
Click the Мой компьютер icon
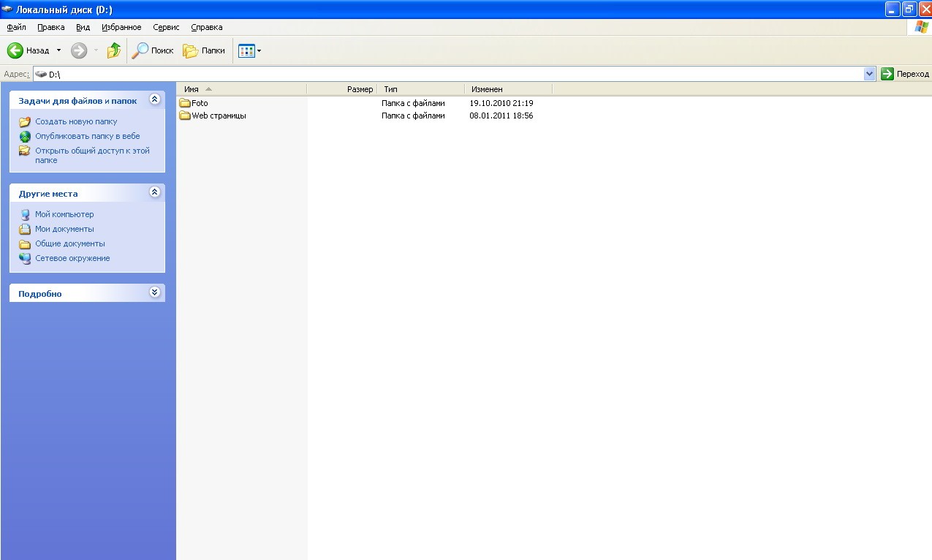coord(25,215)
